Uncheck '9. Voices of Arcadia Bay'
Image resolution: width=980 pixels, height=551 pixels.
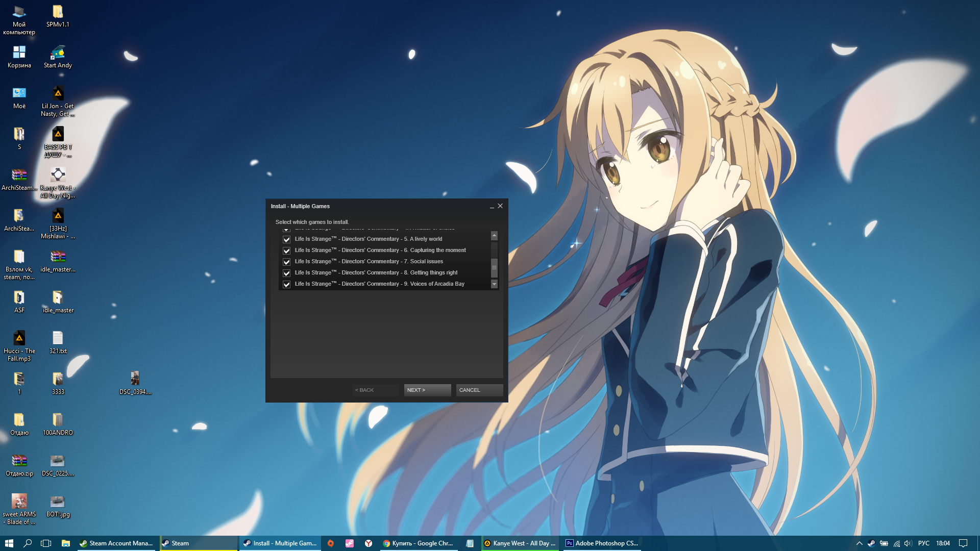(286, 284)
